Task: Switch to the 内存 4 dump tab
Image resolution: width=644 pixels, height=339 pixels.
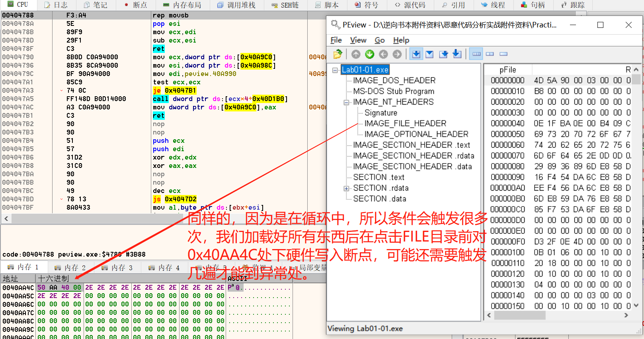Action: coord(164,267)
